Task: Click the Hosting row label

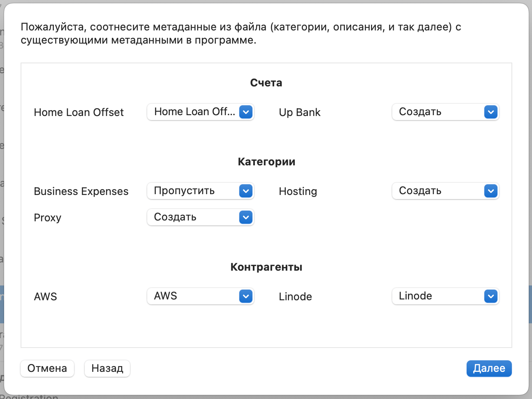Action: point(298,191)
